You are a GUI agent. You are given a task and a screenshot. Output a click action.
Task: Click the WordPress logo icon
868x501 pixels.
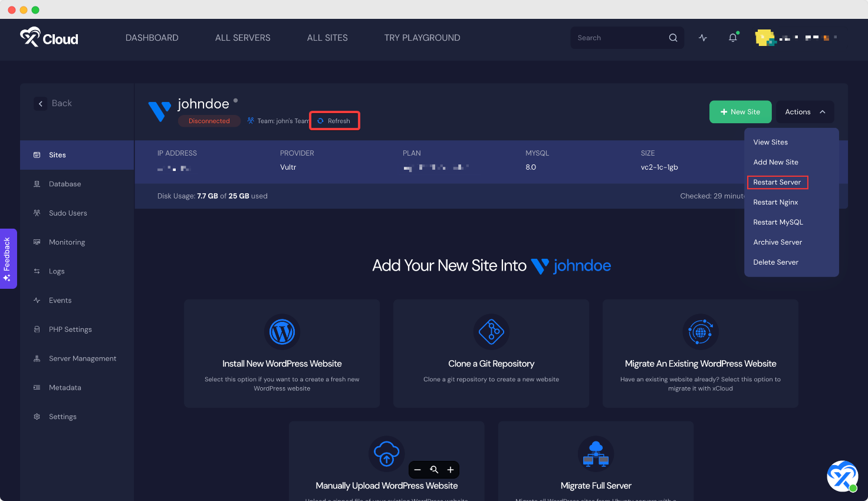click(282, 332)
